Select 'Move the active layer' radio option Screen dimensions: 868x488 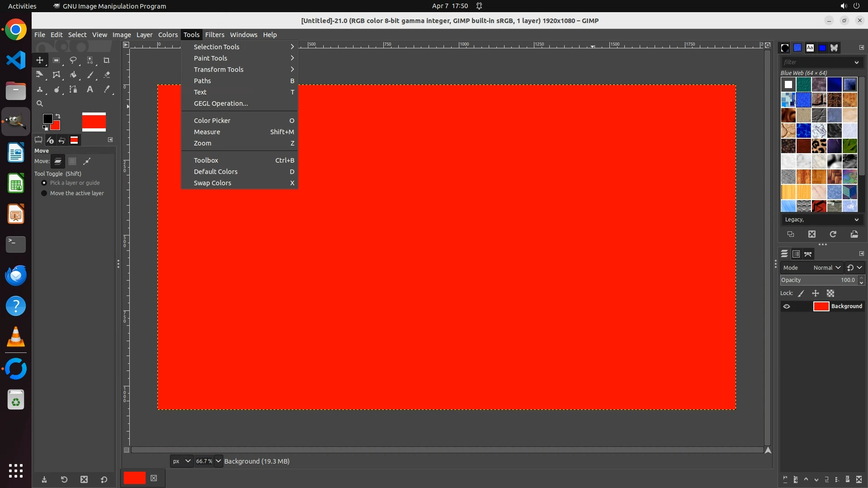(44, 193)
